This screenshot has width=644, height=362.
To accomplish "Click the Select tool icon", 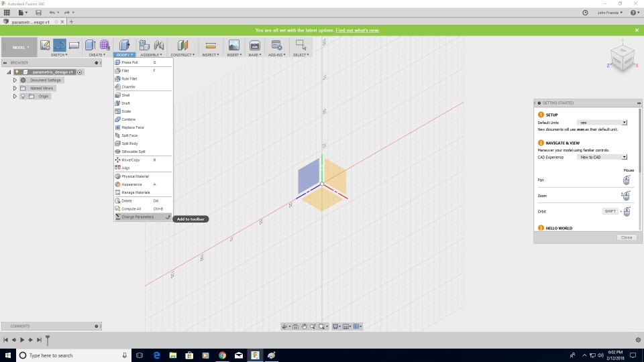I will coord(301,45).
